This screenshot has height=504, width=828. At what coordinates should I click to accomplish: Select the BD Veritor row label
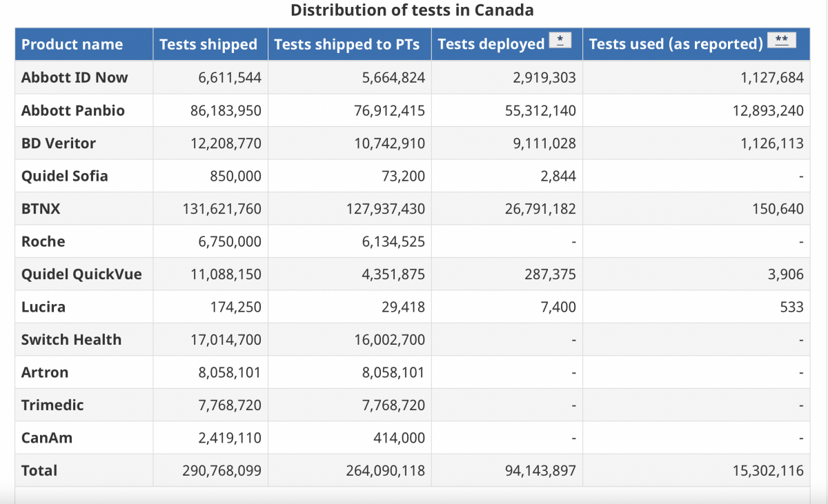(59, 143)
